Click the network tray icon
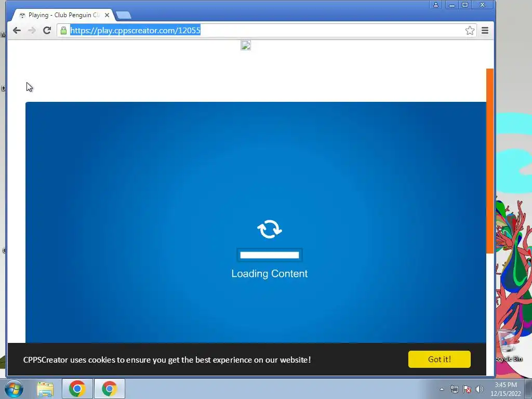This screenshot has height=399, width=532. (x=454, y=389)
